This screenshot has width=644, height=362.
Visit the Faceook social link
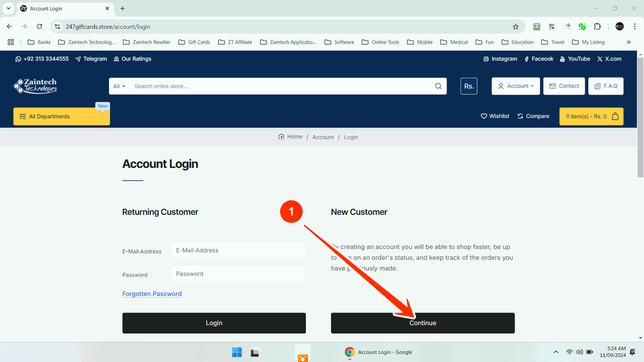coord(539,59)
